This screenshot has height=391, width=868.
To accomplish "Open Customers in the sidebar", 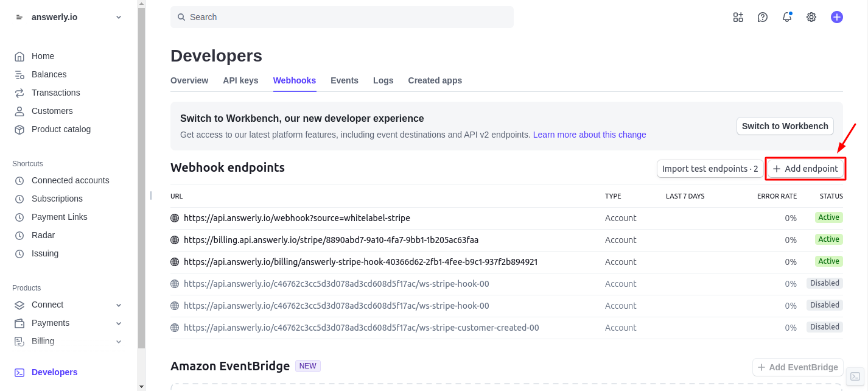I will (x=52, y=111).
